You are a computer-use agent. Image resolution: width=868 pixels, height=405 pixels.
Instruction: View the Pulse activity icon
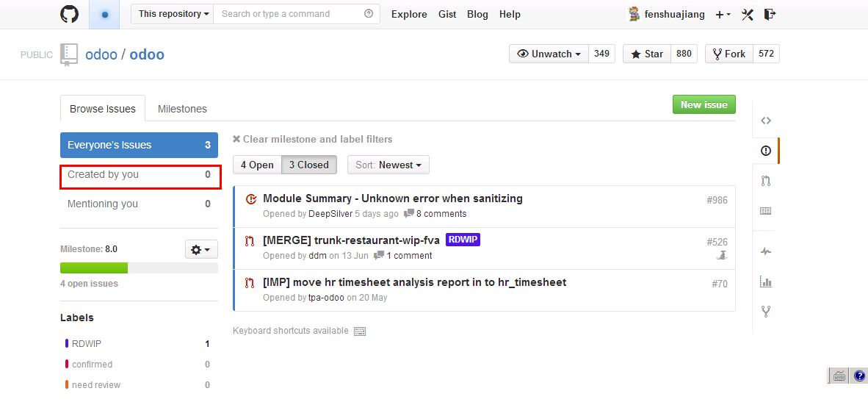[766, 251]
